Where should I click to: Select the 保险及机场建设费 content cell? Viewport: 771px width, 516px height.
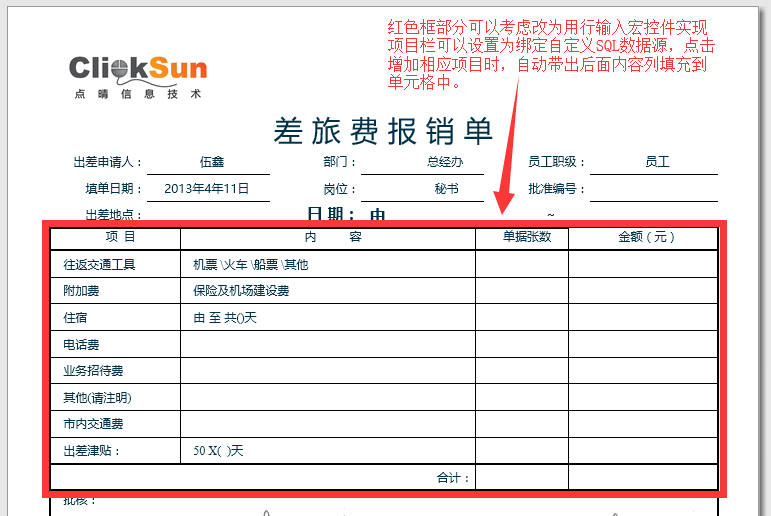[x=327, y=291]
